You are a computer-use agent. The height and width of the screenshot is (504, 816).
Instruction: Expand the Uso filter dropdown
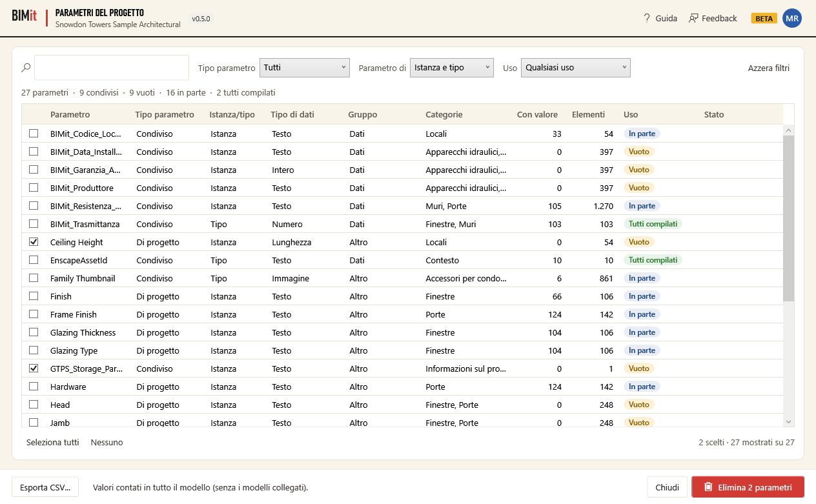pos(576,68)
